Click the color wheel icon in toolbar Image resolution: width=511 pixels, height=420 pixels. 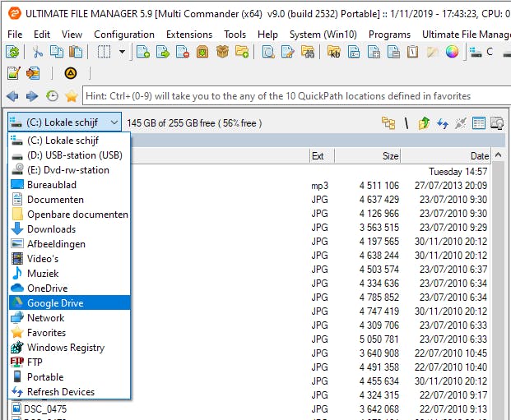point(452,52)
